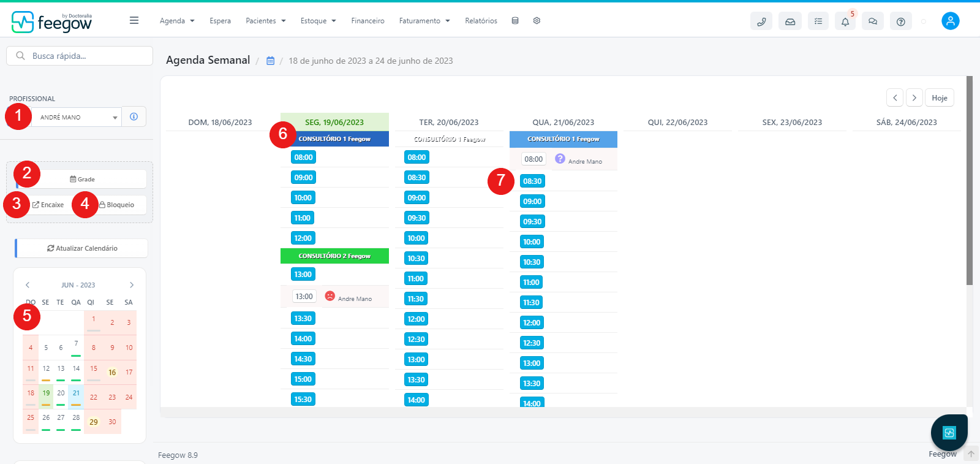This screenshot has height=464, width=980.
Task: Click the phone call icon button
Action: point(761,21)
